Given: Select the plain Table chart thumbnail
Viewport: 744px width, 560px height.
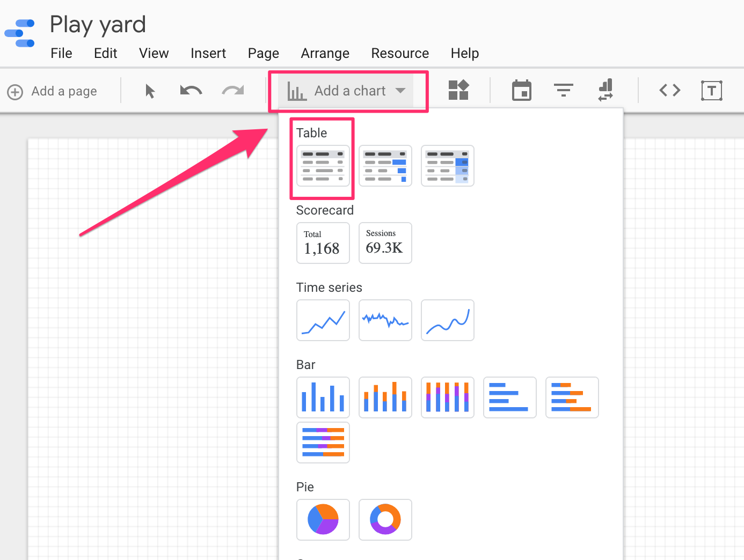Looking at the screenshot, I should 323,166.
